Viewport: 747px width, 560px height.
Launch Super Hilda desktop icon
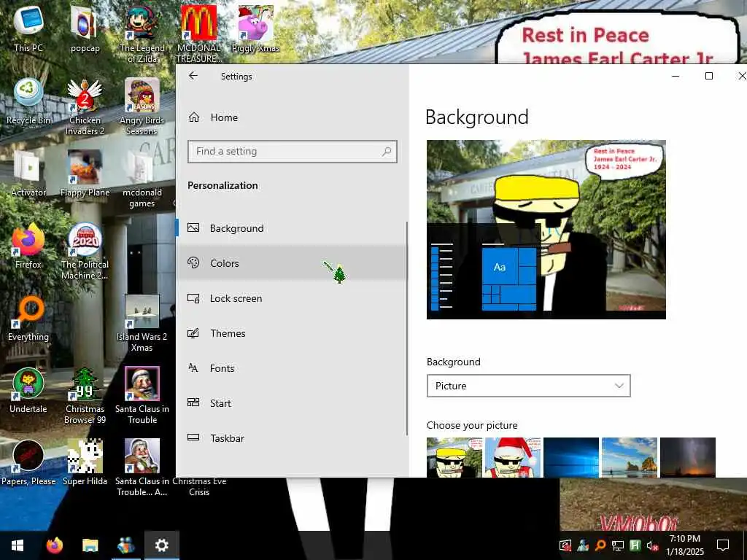coord(85,463)
